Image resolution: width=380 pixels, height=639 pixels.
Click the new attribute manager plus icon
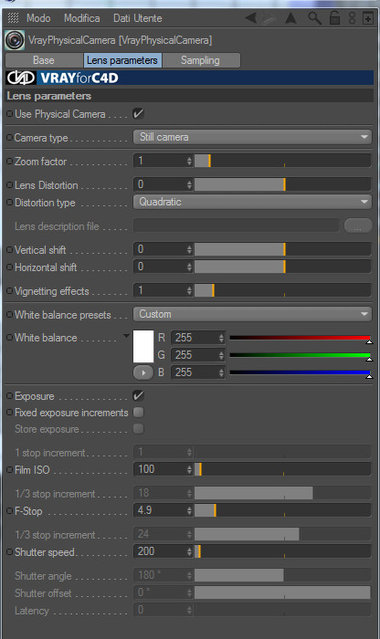368,18
